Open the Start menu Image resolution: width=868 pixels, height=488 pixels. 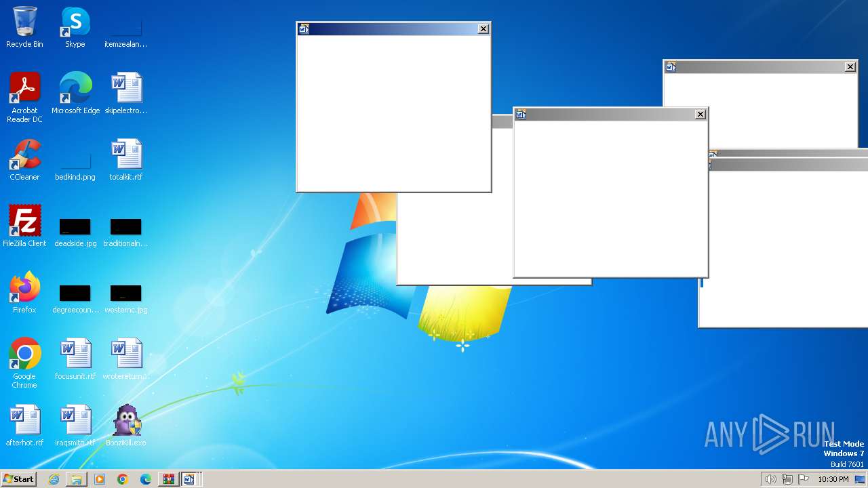18,479
